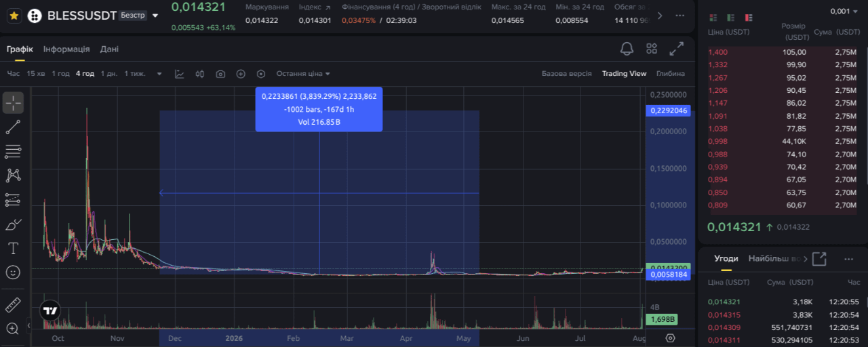The width and height of the screenshot is (868, 347).
Task: Expand more timeframes dropdown arrow
Action: click(159, 74)
